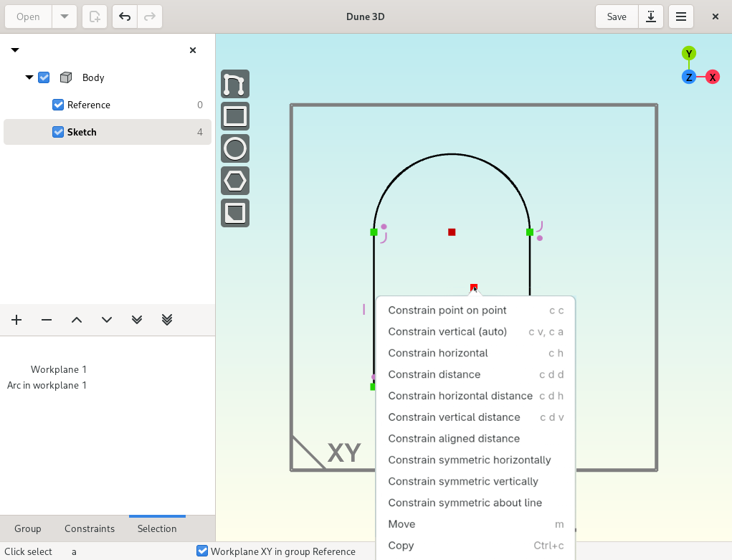Switch to the Constraints tab
The height and width of the screenshot is (560, 732).
[x=90, y=528]
